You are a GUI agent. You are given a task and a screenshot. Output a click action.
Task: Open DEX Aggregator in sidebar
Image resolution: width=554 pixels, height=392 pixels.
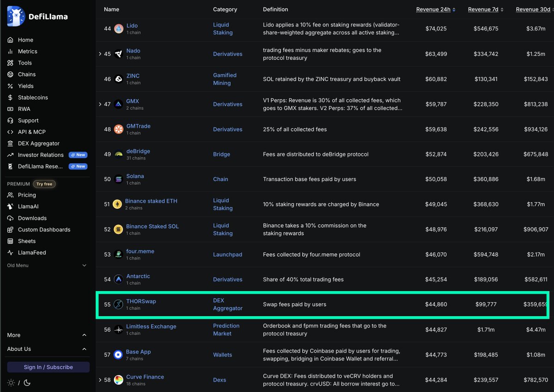tap(39, 144)
